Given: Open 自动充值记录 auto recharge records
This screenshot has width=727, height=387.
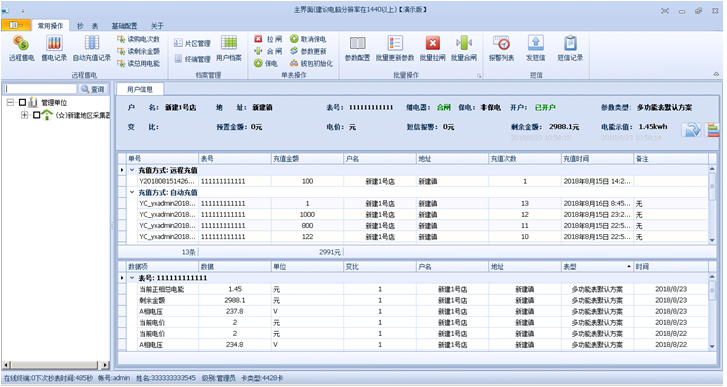Looking at the screenshot, I should pos(92,48).
